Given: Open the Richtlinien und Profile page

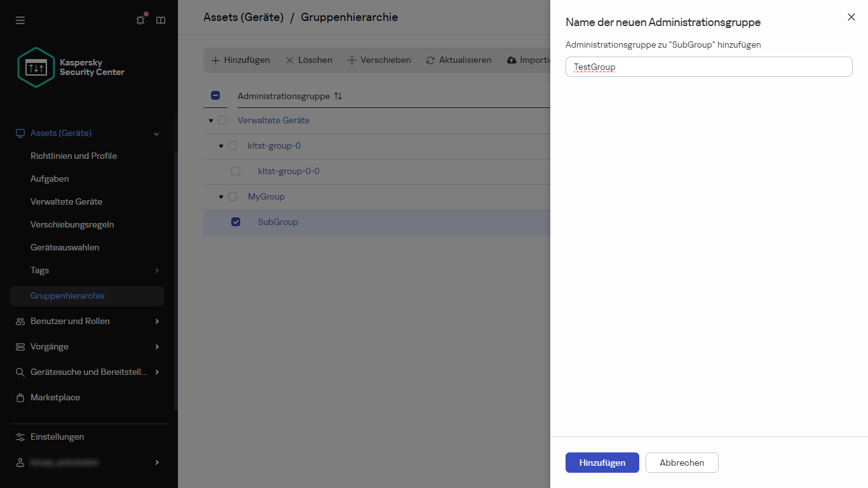Looking at the screenshot, I should click(x=73, y=156).
